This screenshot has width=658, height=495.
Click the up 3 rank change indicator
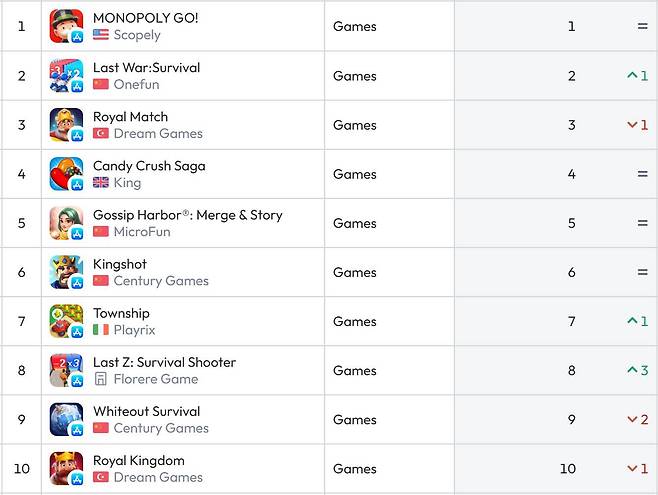[x=637, y=370]
